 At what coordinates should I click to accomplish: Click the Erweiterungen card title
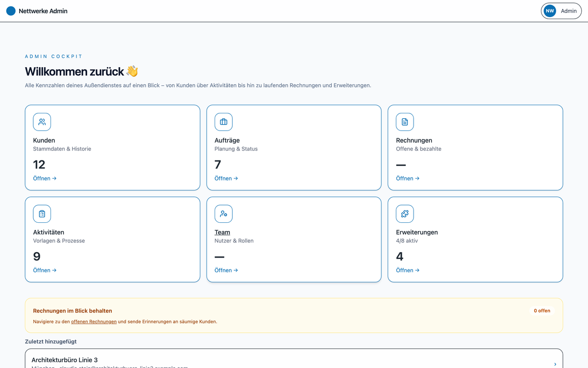point(417,232)
